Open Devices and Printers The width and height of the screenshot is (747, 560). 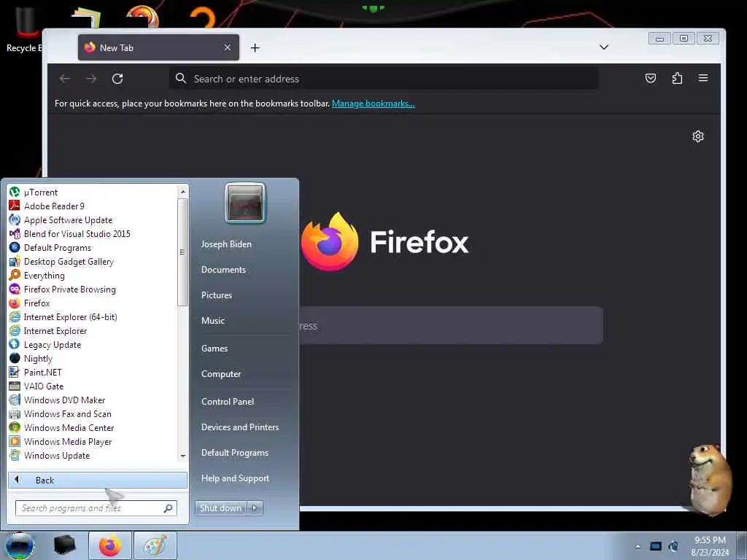[240, 427]
